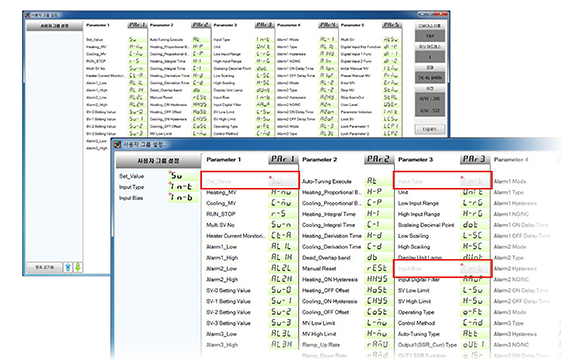Screen dimensions: 580x361
Task: Click the At code for Auto-Tuning Execute
Action: (378, 181)
